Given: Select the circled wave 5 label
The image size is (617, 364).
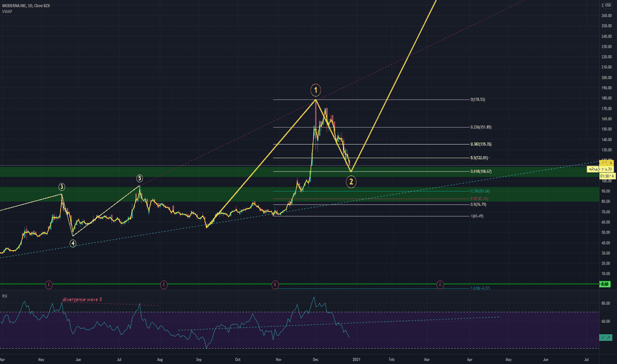Looking at the screenshot, I should tap(140, 178).
